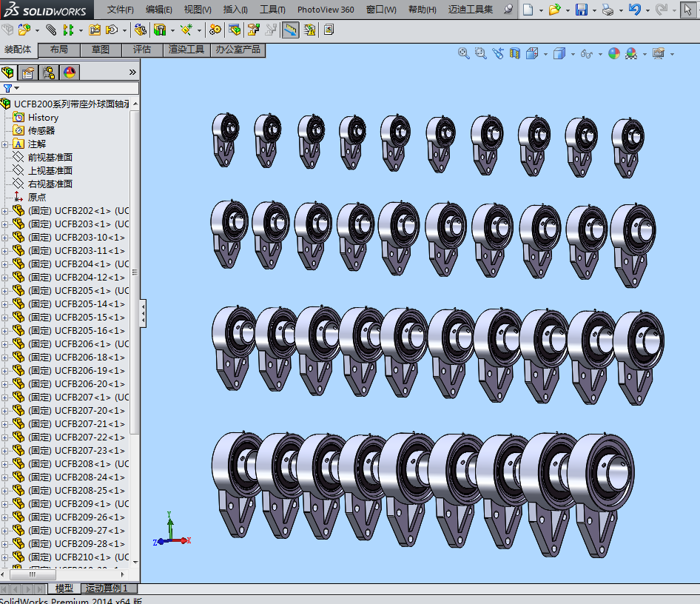Viewport: 700px width, 604px height.
Task: Click the Previous View icon
Action: (498, 53)
